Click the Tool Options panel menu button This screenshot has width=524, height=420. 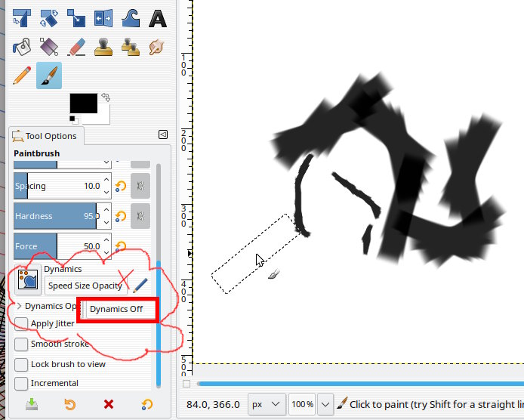pyautogui.click(x=163, y=134)
